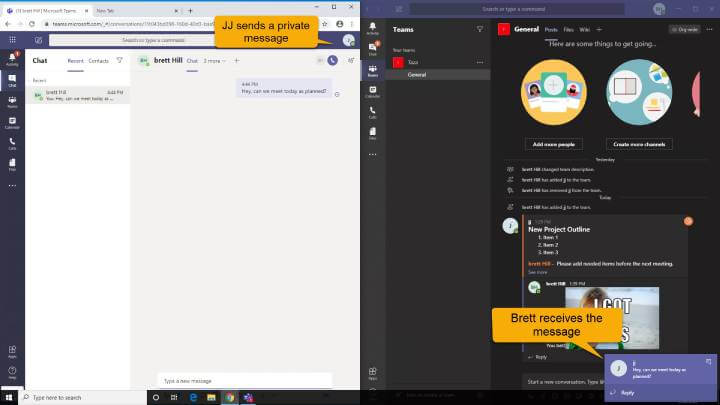Screen dimensions: 720x405
Task: Open the Windows Start menu
Action: [x=9, y=397]
